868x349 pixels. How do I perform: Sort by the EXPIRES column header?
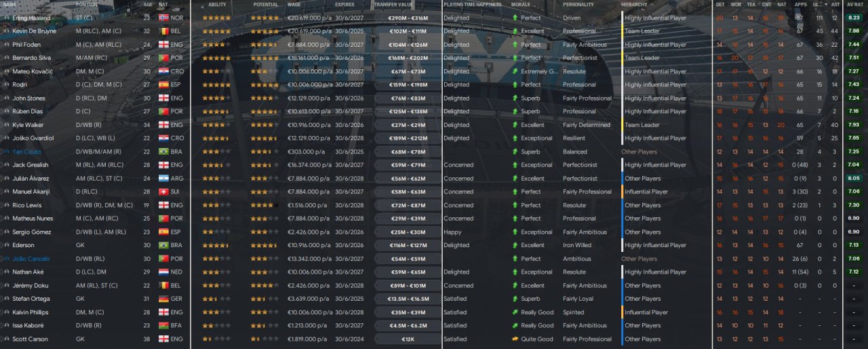(x=344, y=4)
